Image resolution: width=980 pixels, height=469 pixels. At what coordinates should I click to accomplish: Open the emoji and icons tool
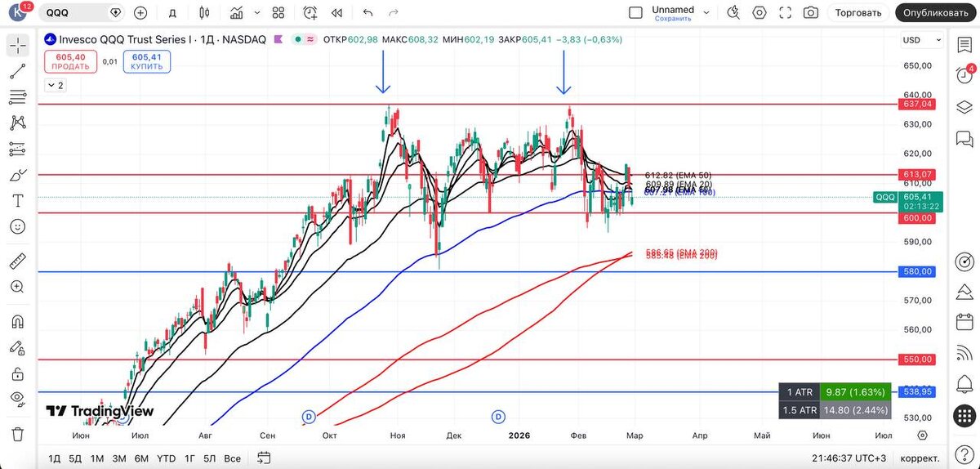pos(18,226)
